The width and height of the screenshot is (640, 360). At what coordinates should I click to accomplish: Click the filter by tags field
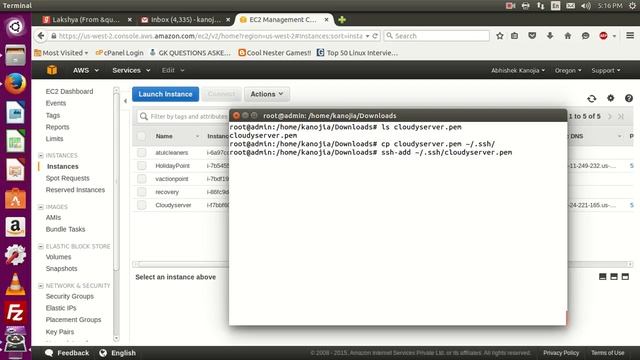click(x=183, y=117)
